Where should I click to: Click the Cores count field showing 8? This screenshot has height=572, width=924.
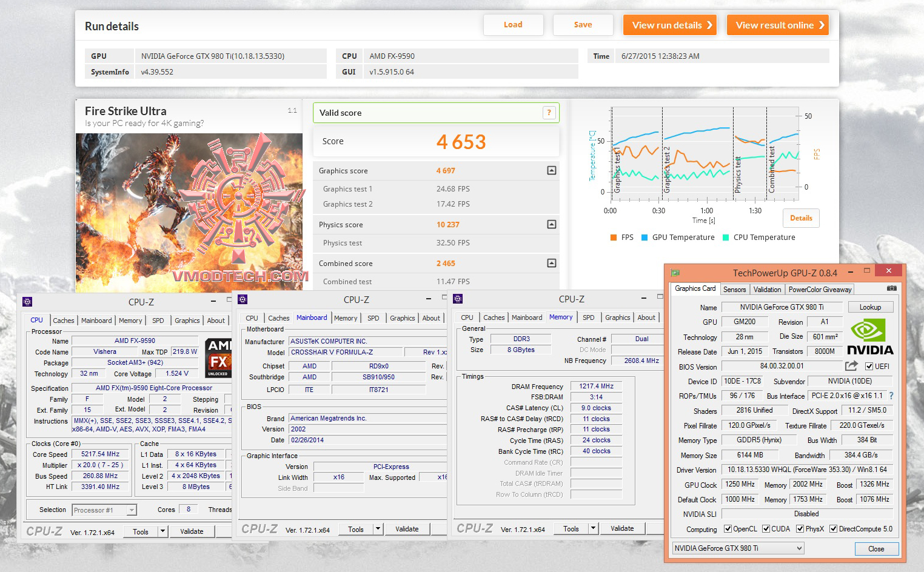189,510
